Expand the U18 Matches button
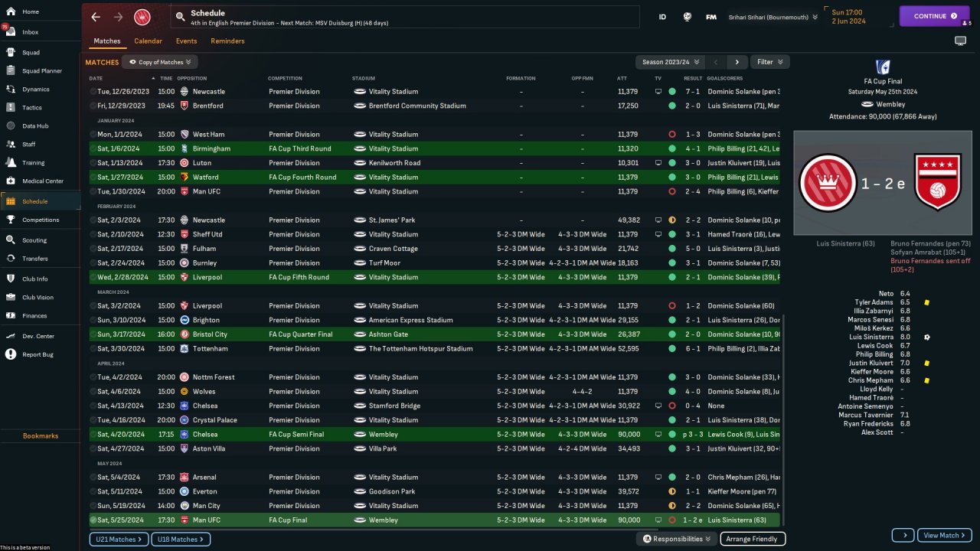This screenshot has width=980, height=551. [x=181, y=540]
